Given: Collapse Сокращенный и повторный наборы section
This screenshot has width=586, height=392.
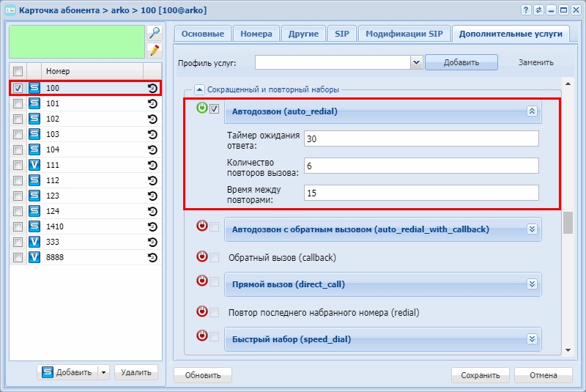Looking at the screenshot, I should (199, 89).
